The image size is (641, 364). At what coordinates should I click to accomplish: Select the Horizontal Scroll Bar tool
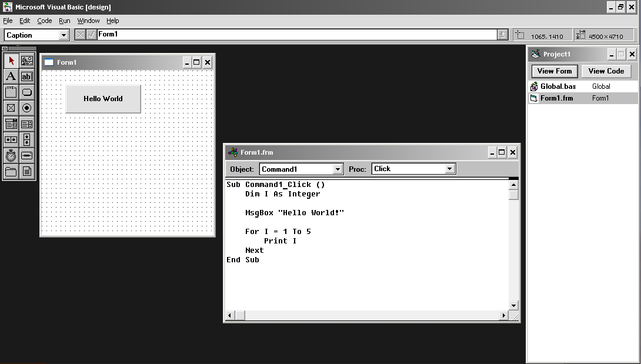tap(11, 140)
